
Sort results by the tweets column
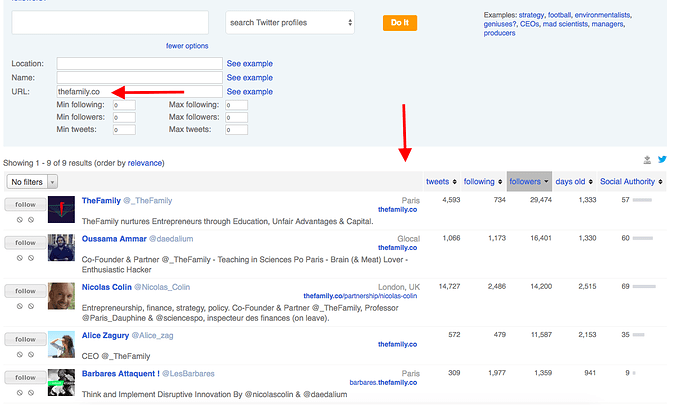point(441,181)
